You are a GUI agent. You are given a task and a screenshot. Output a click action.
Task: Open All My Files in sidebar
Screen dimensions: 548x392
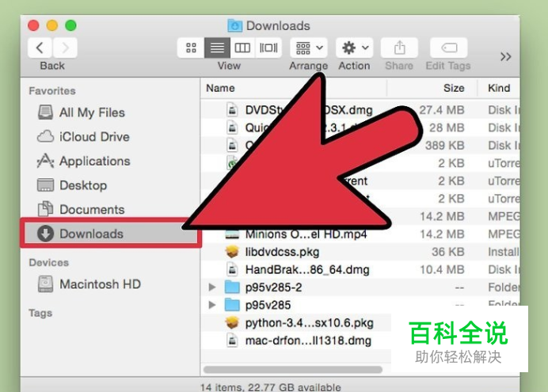click(x=92, y=112)
